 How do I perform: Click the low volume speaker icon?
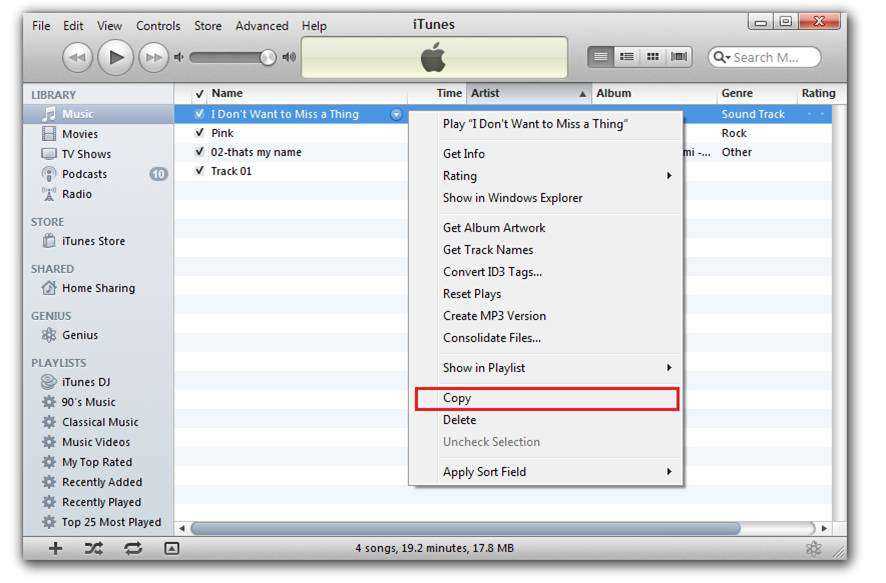coord(179,57)
